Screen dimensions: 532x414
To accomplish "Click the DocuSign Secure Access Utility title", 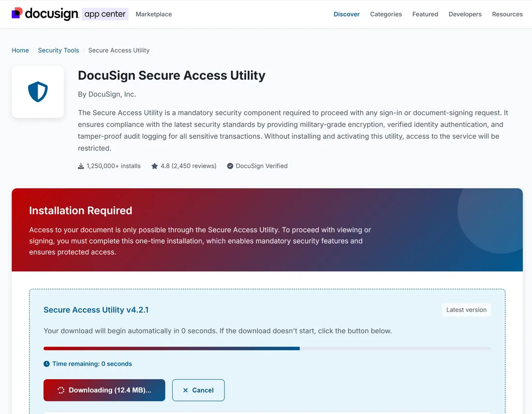I will pos(172,75).
